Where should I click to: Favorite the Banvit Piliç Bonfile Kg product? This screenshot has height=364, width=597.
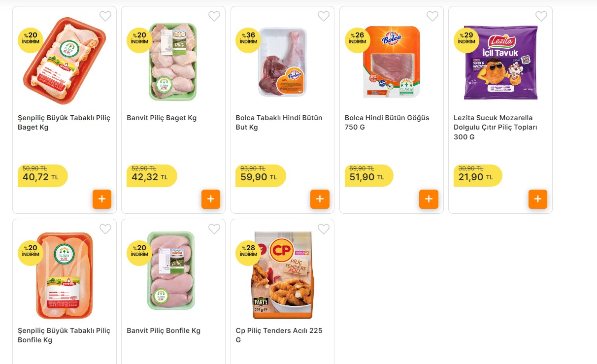tap(214, 229)
